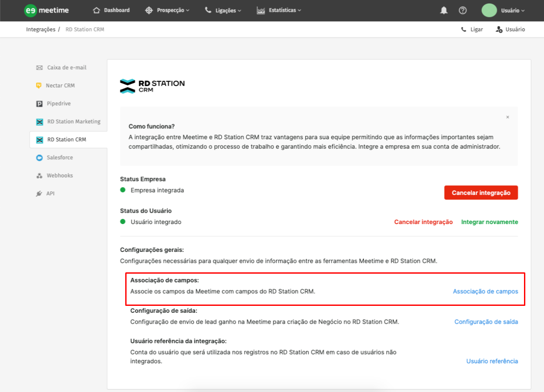The height and width of the screenshot is (392, 544).
Task: Open the Usuário account dropdown
Action: pyautogui.click(x=513, y=10)
